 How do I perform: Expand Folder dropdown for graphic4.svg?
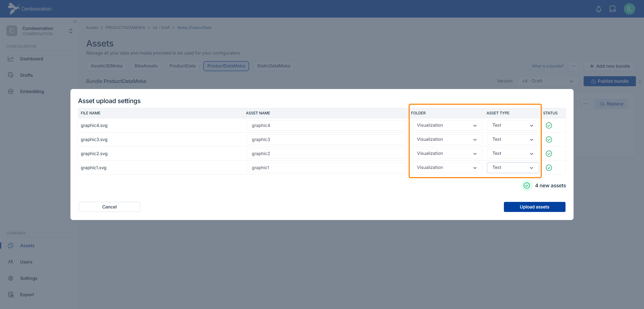pyautogui.click(x=447, y=125)
